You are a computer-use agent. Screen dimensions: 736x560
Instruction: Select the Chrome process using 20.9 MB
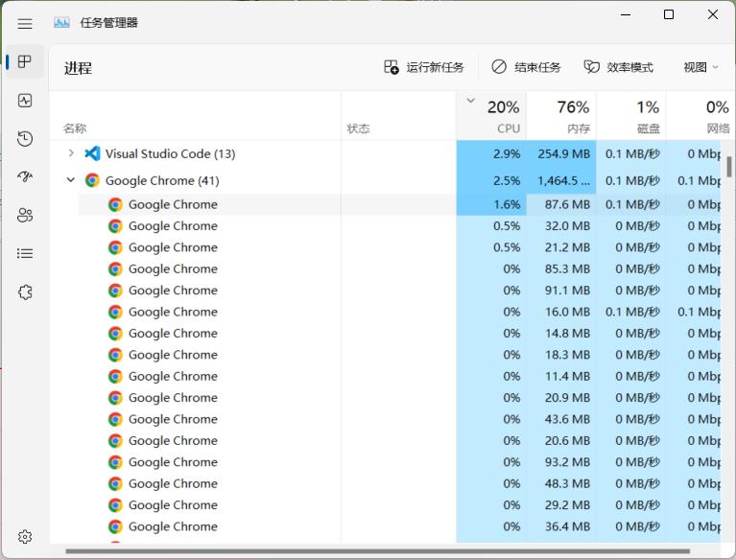click(399, 398)
